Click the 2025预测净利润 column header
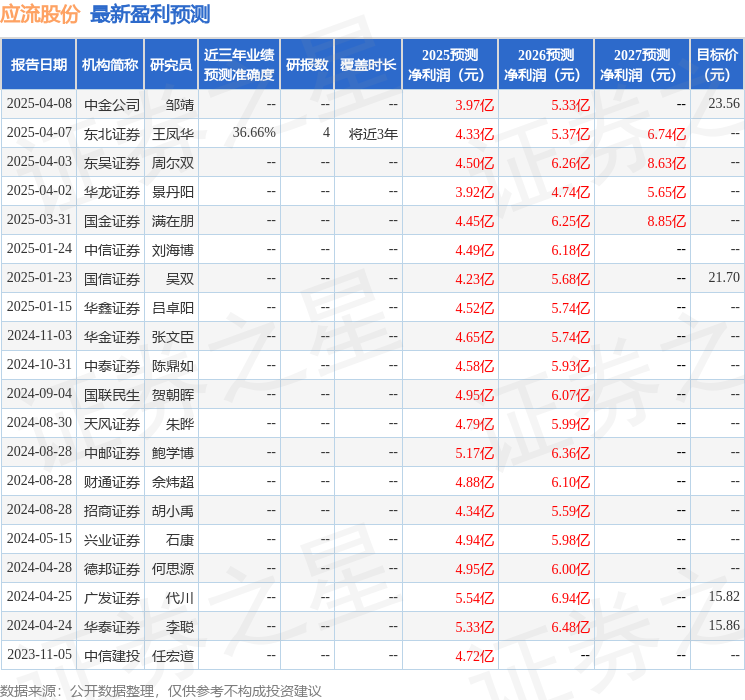 tap(450, 65)
